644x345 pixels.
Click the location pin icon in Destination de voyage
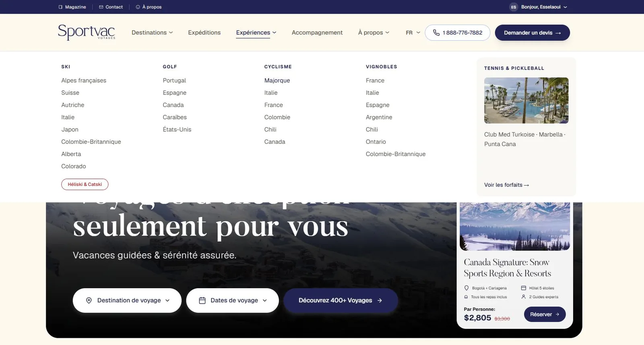point(89,300)
